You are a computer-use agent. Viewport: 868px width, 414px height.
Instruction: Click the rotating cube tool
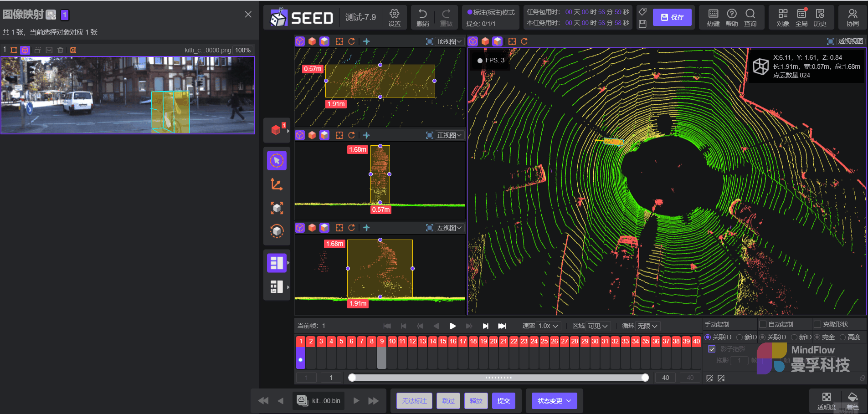[277, 231]
